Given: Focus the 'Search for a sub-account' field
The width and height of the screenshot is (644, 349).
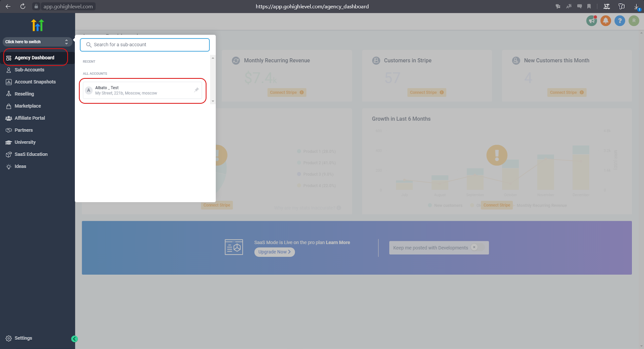Looking at the screenshot, I should (145, 45).
